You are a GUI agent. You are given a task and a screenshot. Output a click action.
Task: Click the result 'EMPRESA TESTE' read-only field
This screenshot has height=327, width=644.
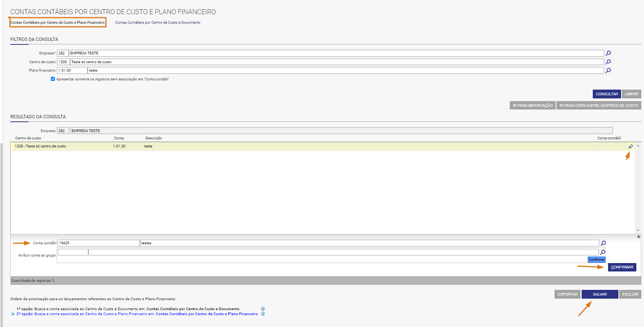(341, 131)
